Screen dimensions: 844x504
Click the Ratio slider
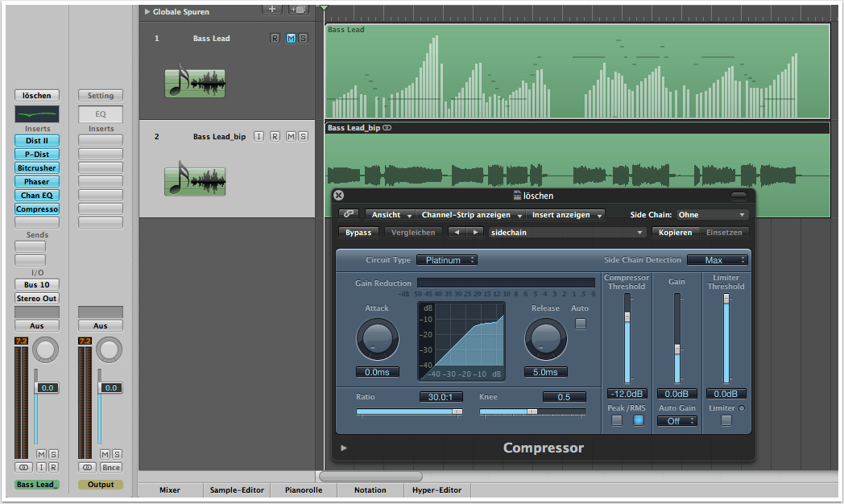(409, 411)
